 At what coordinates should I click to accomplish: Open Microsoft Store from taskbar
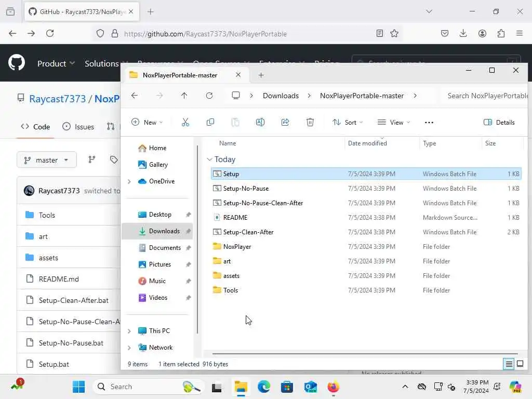tap(287, 387)
